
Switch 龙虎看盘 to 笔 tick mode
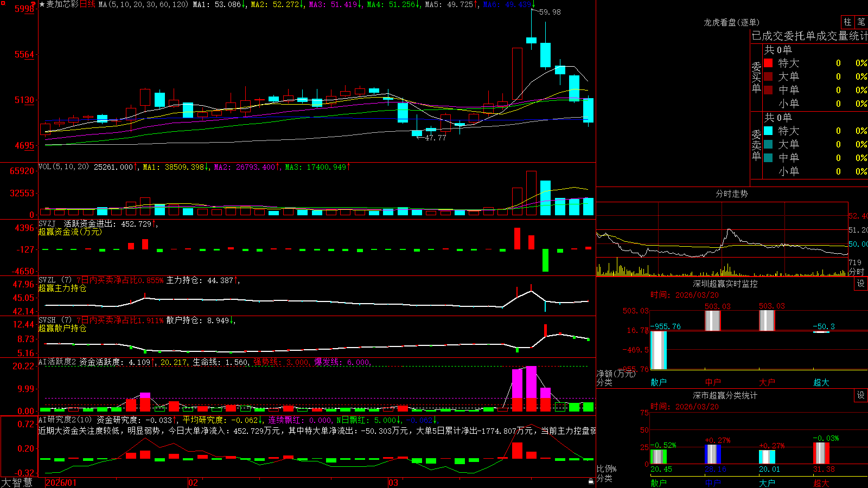click(x=861, y=22)
